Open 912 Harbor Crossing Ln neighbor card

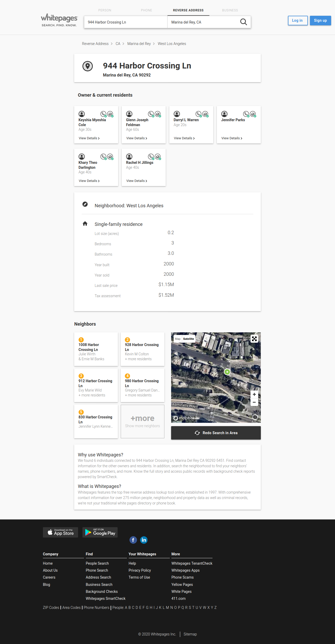pos(96,385)
